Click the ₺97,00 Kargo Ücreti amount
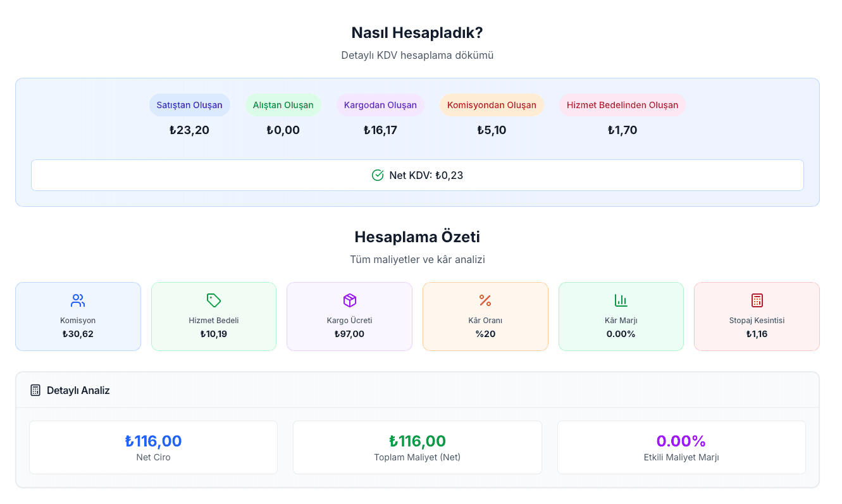This screenshot has height=504, width=842. click(349, 334)
